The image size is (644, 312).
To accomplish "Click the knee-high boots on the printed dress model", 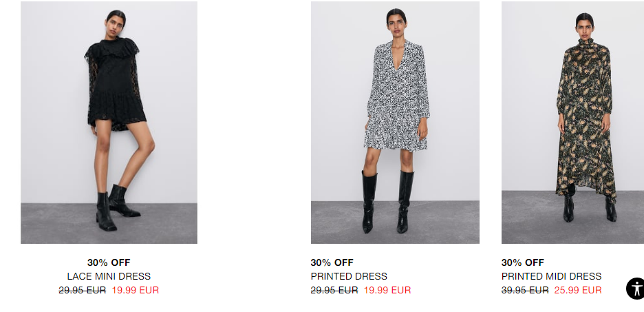I will point(387,201).
